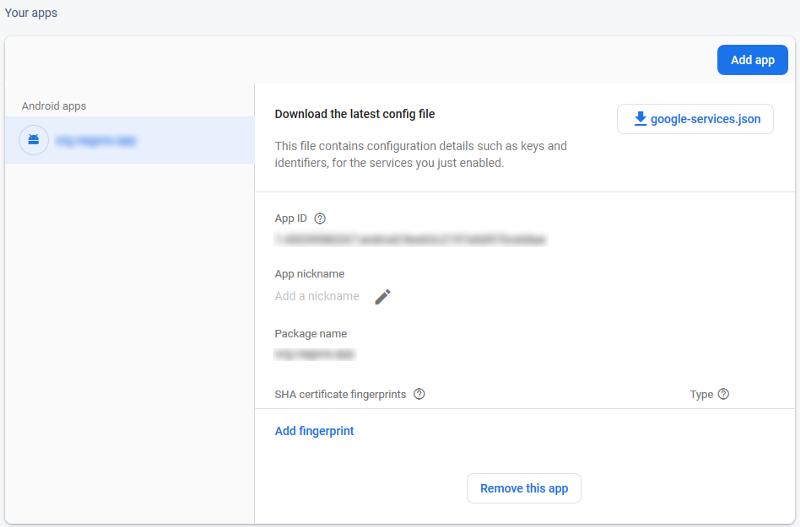Click the Add app button

[x=752, y=60]
